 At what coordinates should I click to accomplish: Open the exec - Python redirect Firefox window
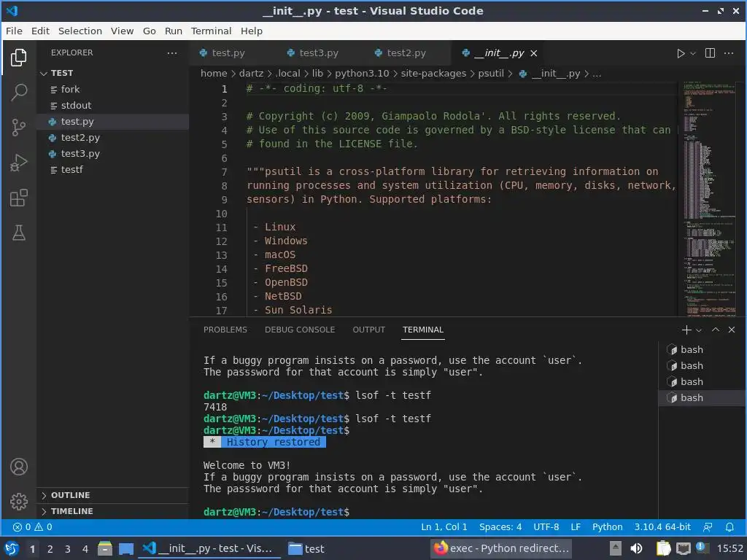500,548
